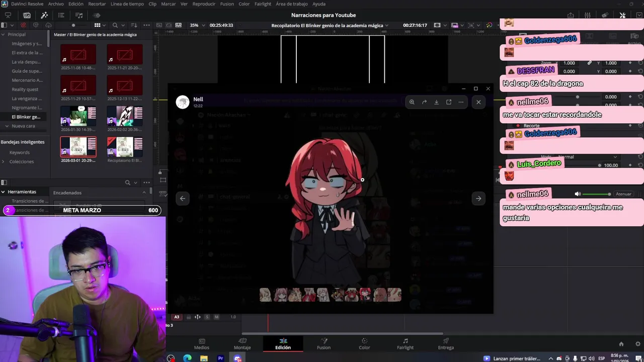The width and height of the screenshot is (644, 362).
Task: Select the El Blinker ge... bin
Action: [25, 117]
